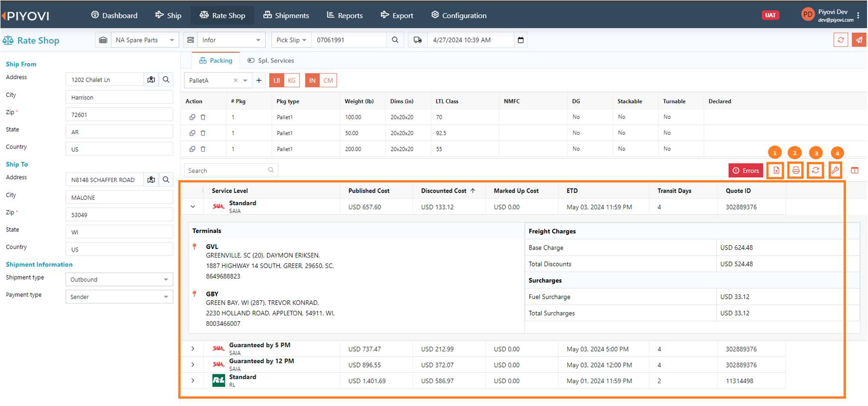Switch weight unit to LB

point(277,80)
